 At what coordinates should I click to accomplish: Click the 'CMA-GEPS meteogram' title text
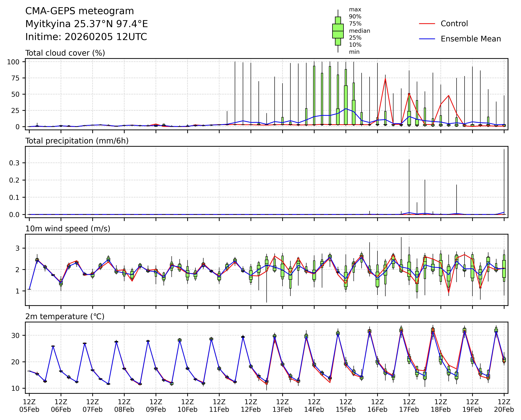(x=80, y=11)
